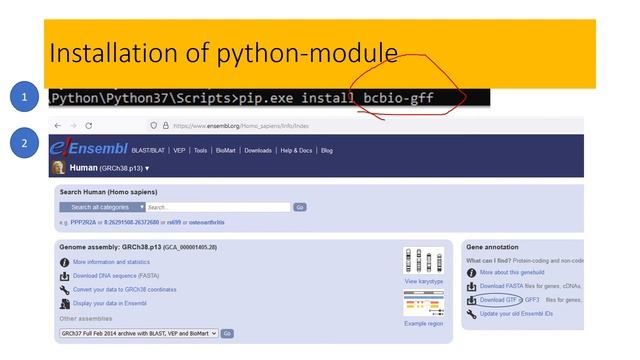This screenshot has height=360, width=640.
Task: Open the Example region link
Action: 424,324
